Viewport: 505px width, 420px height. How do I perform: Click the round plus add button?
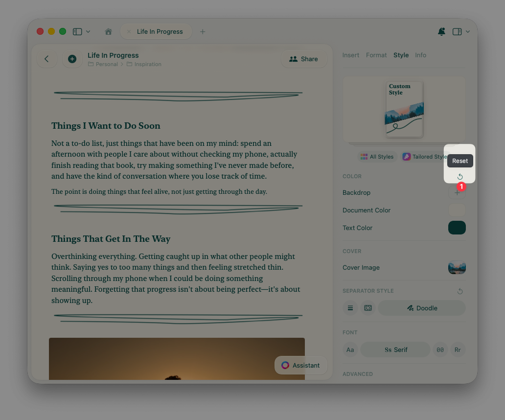72,59
